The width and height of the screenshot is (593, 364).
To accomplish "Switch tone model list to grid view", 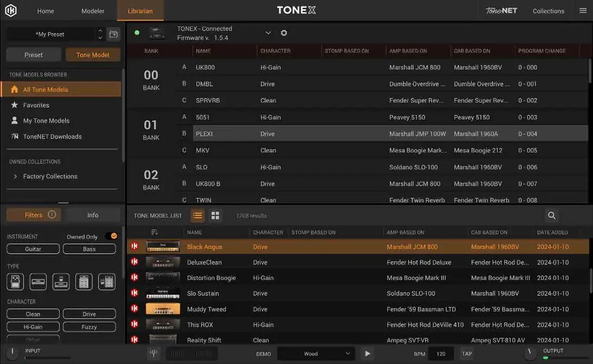I will click(x=215, y=215).
